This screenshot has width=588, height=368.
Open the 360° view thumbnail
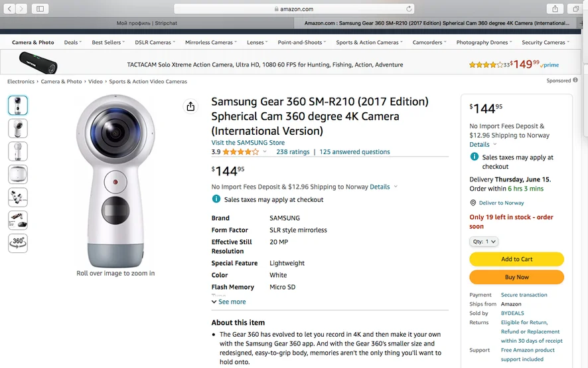click(18, 242)
